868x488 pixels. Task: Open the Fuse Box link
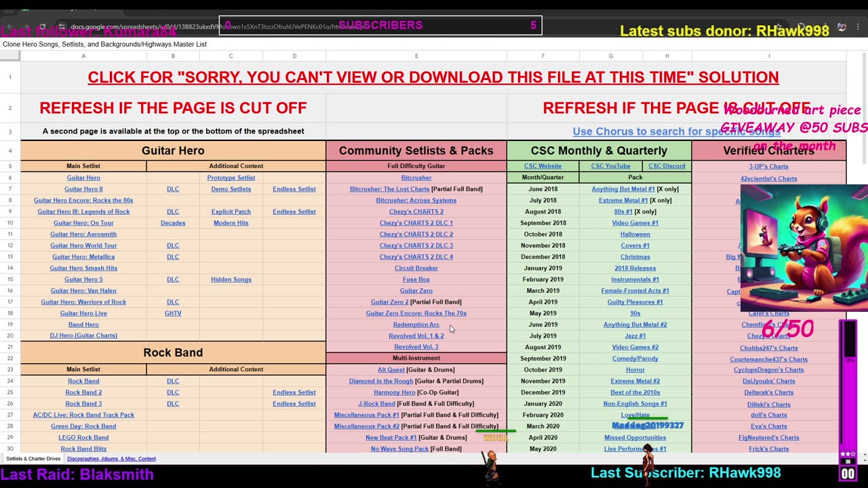click(x=416, y=279)
